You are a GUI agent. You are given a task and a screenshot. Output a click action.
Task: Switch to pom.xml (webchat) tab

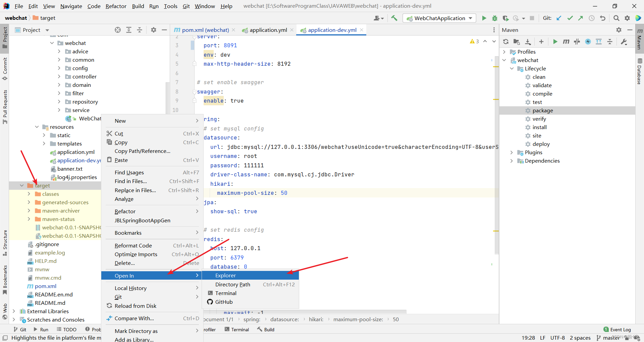pos(205,30)
